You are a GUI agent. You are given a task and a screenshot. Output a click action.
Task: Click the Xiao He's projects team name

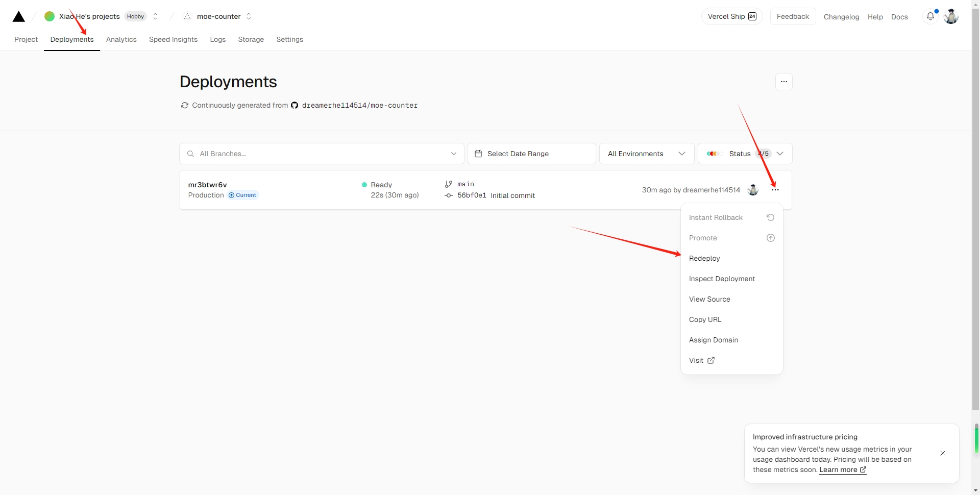[89, 16]
